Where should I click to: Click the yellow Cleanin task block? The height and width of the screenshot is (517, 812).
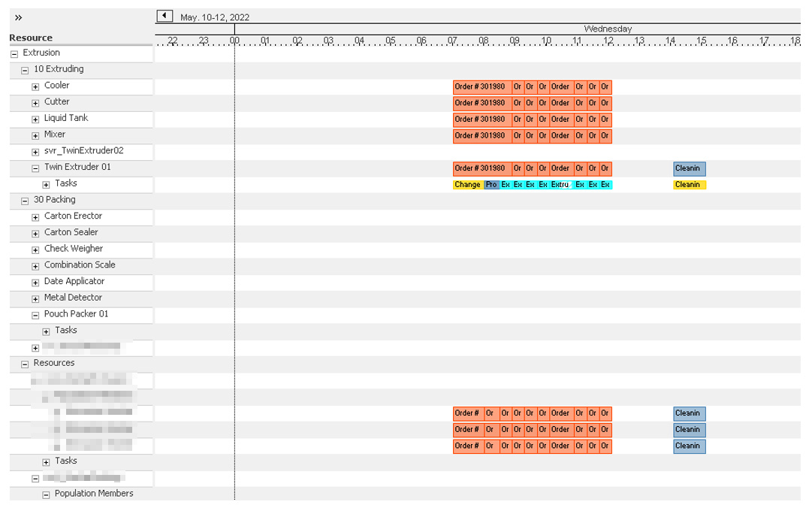tap(689, 185)
